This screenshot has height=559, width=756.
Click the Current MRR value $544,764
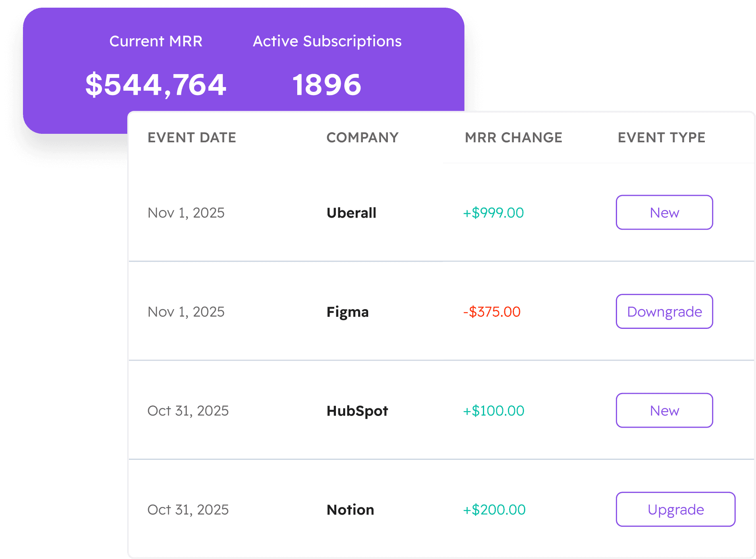tap(155, 84)
